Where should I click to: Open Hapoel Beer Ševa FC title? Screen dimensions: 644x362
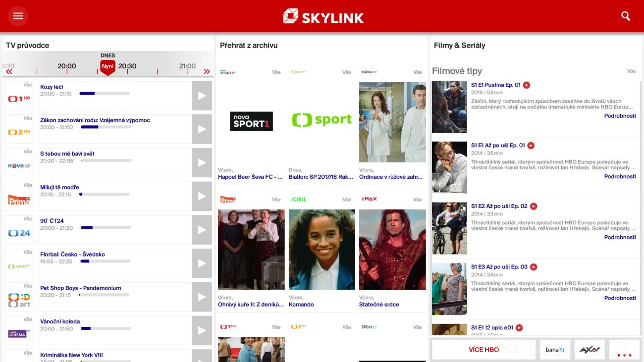tap(250, 177)
